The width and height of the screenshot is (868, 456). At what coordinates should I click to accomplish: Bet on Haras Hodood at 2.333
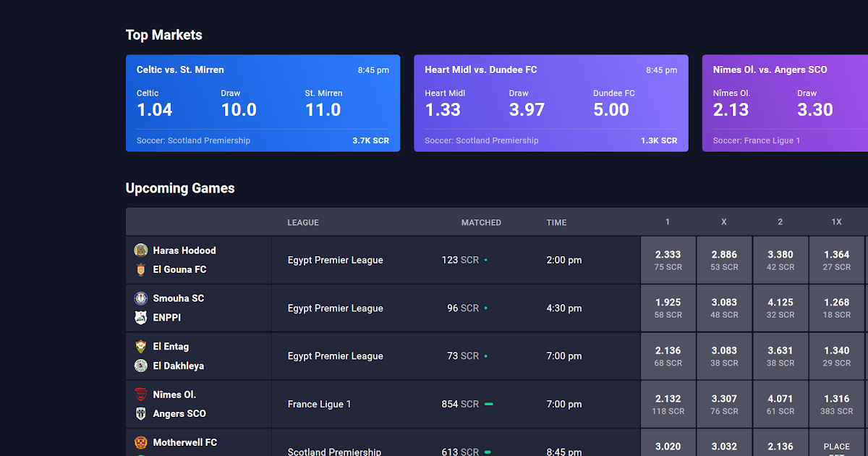668,260
